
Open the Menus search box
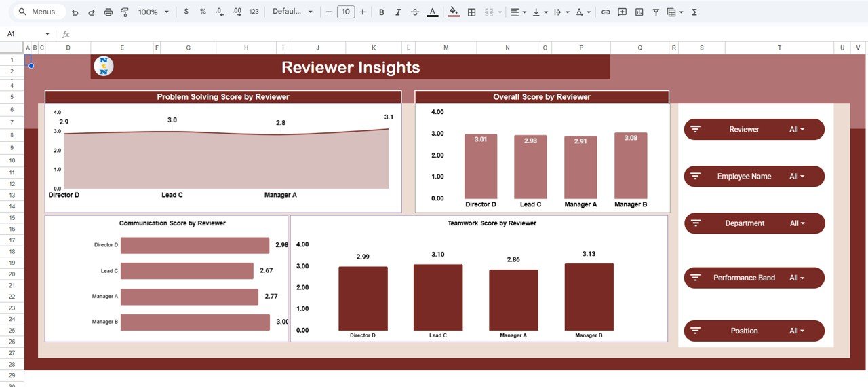pos(38,12)
